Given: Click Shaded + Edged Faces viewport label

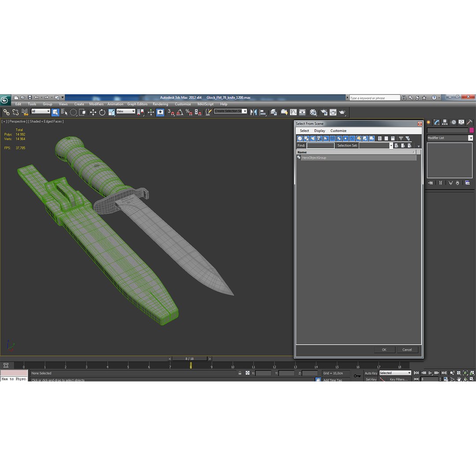Looking at the screenshot, I should click(46, 122).
